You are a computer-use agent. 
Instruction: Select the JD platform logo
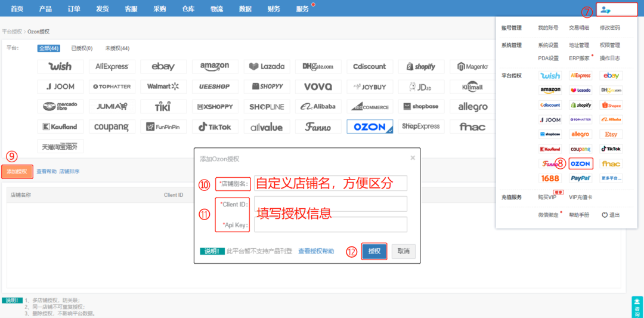click(421, 87)
